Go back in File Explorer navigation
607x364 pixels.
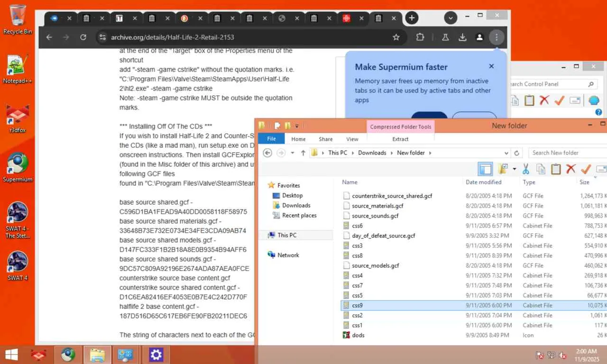point(267,153)
